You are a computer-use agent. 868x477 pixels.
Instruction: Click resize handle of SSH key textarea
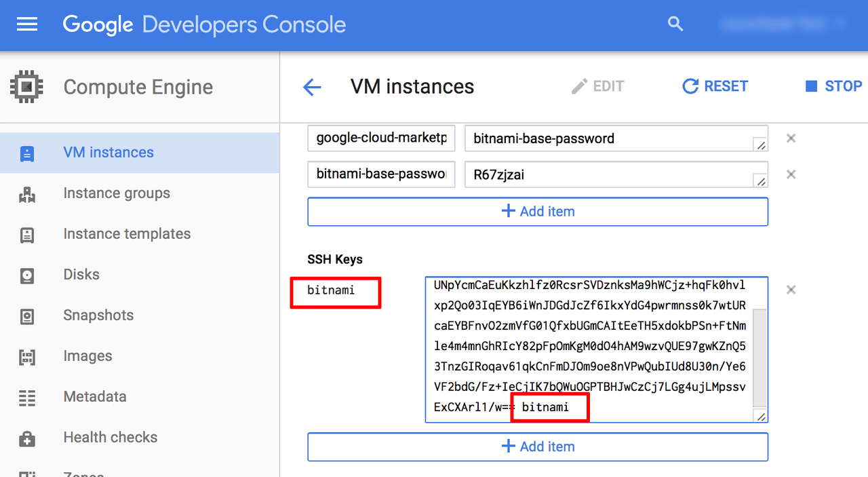point(761,416)
